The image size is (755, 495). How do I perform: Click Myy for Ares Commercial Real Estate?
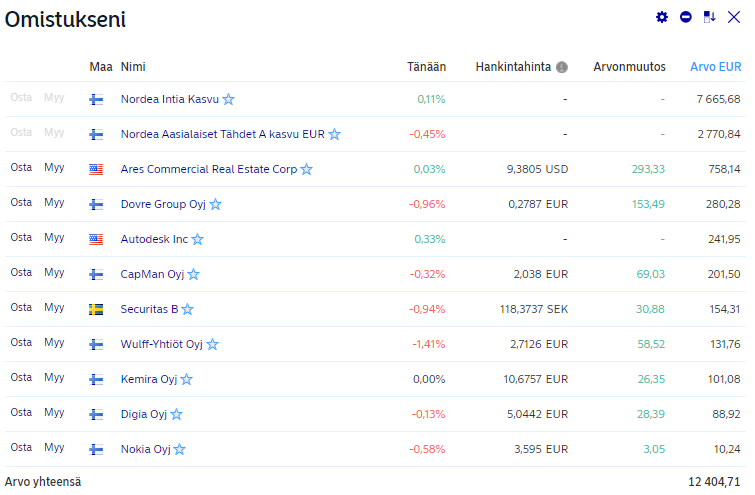(54, 168)
